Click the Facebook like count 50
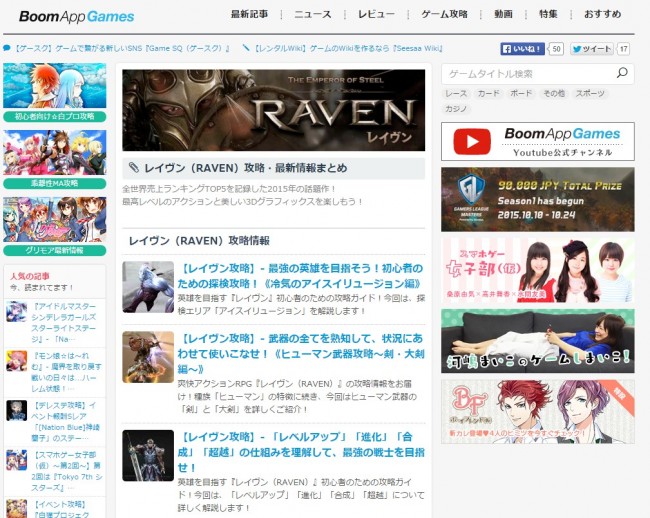Screen dimensions: 650x518 tap(556, 49)
